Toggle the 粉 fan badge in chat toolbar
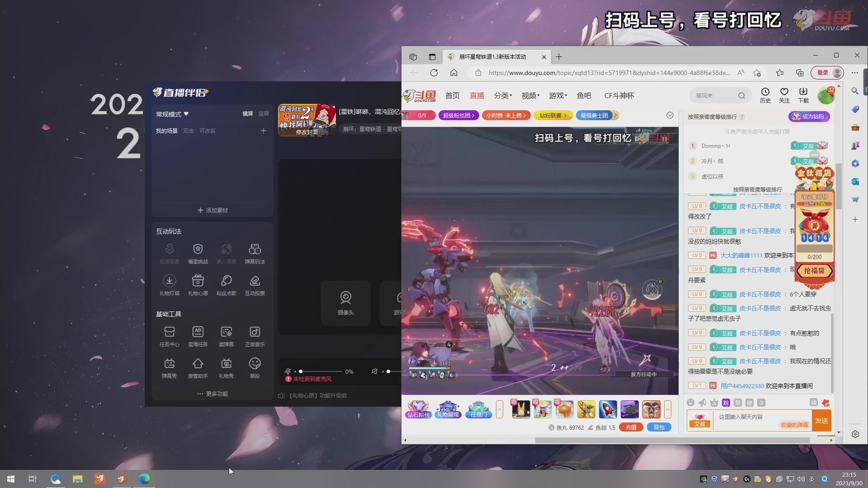The width and height of the screenshot is (868, 488). pyautogui.click(x=726, y=403)
